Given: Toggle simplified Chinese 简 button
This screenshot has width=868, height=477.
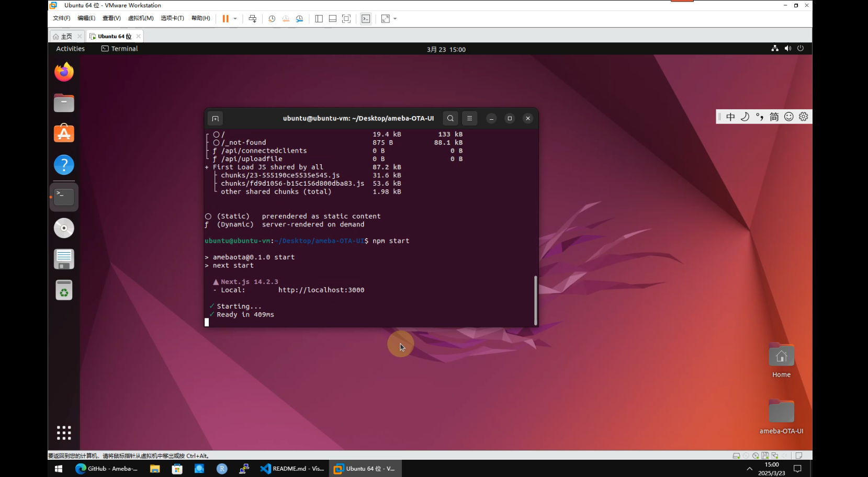Looking at the screenshot, I should point(774,117).
